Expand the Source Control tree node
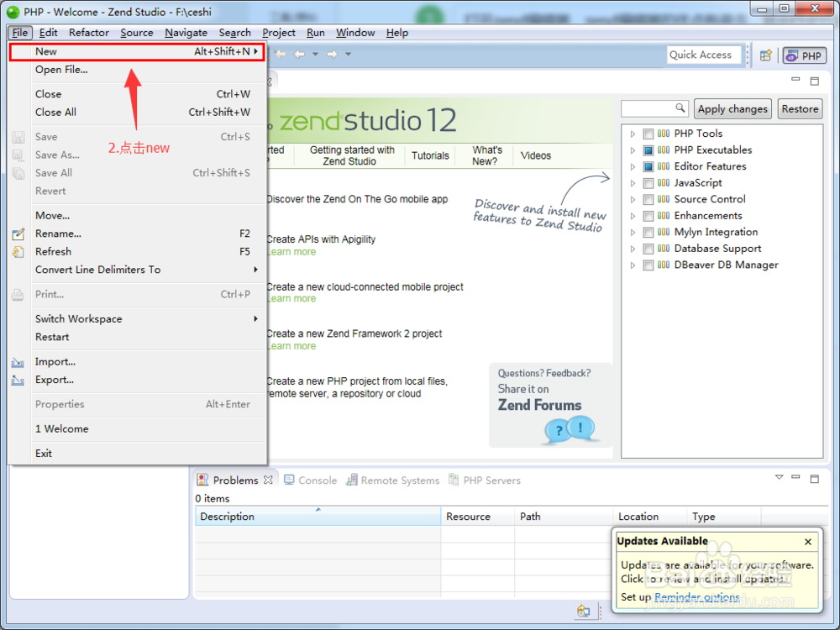The image size is (840, 630). click(x=633, y=200)
